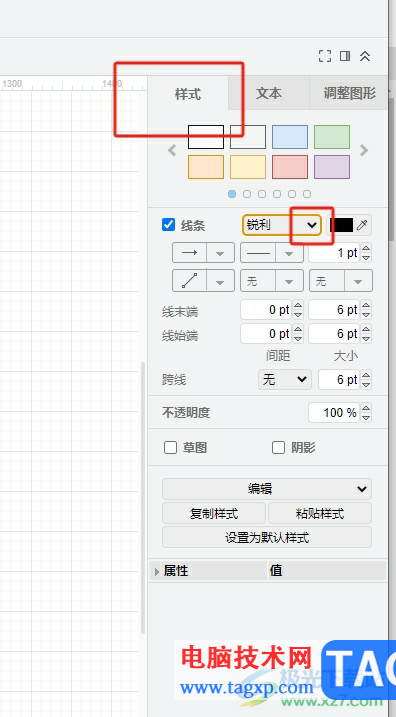Toggle the format panel icon
Screen dimensions: 396x717
tap(345, 56)
